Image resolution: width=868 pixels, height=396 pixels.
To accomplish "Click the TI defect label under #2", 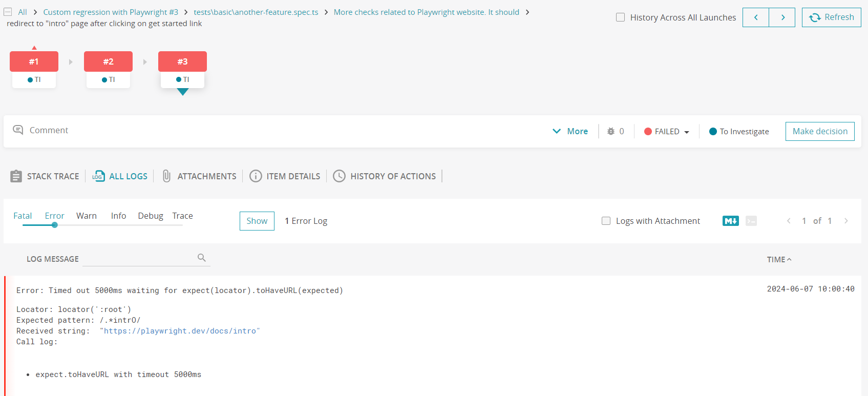I will click(109, 79).
